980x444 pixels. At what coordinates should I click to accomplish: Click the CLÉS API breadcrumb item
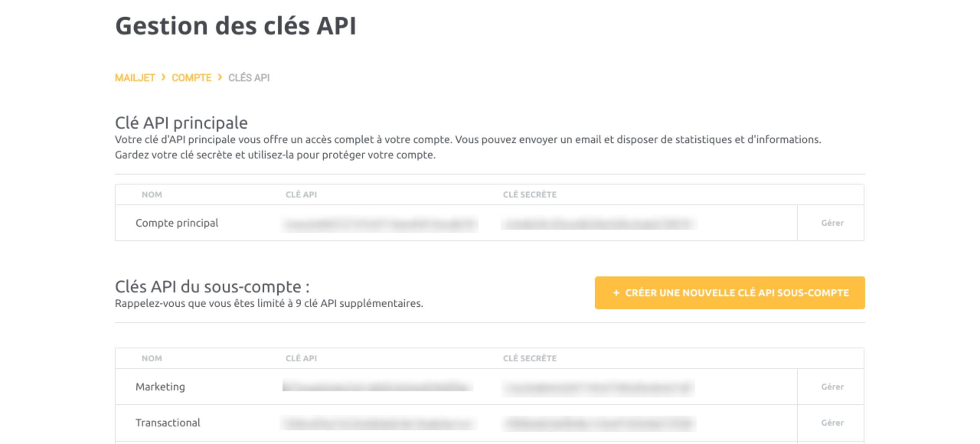(249, 78)
